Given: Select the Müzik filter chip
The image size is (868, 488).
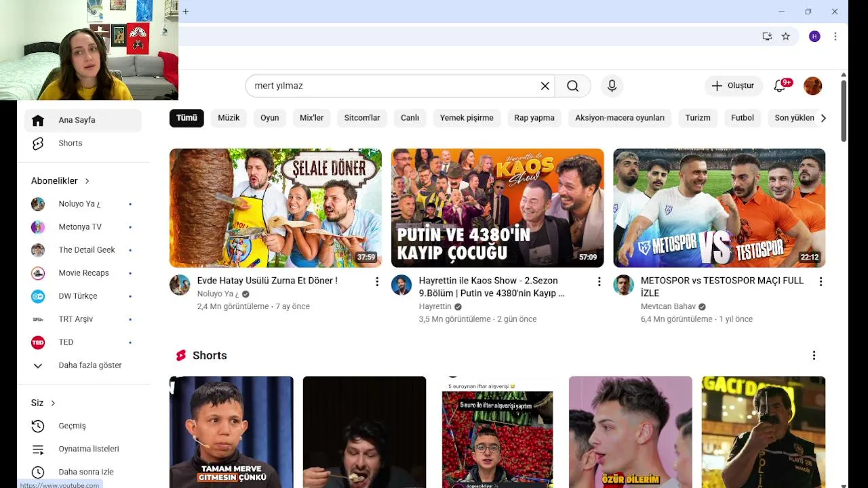Looking at the screenshot, I should (229, 118).
